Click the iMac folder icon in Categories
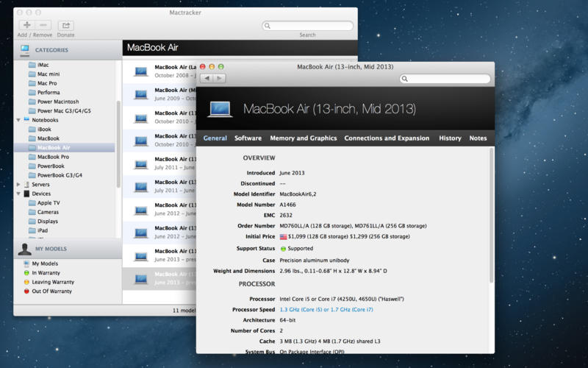Image resolution: width=588 pixels, height=368 pixels. 32,65
